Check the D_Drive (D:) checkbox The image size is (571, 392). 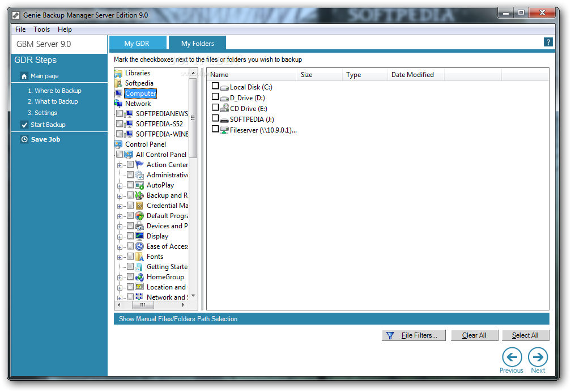pyautogui.click(x=215, y=97)
